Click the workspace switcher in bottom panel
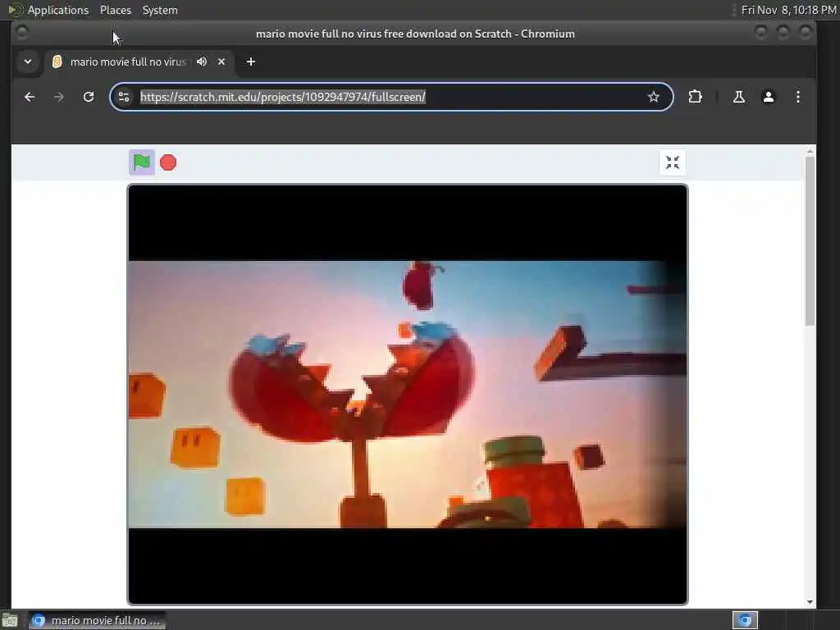Screen dimensions: 840x630 (745, 620)
